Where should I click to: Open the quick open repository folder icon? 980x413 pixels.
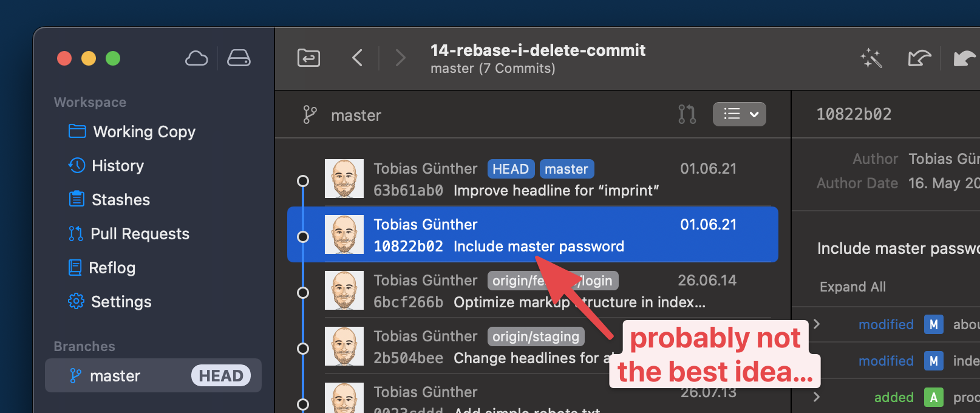308,58
